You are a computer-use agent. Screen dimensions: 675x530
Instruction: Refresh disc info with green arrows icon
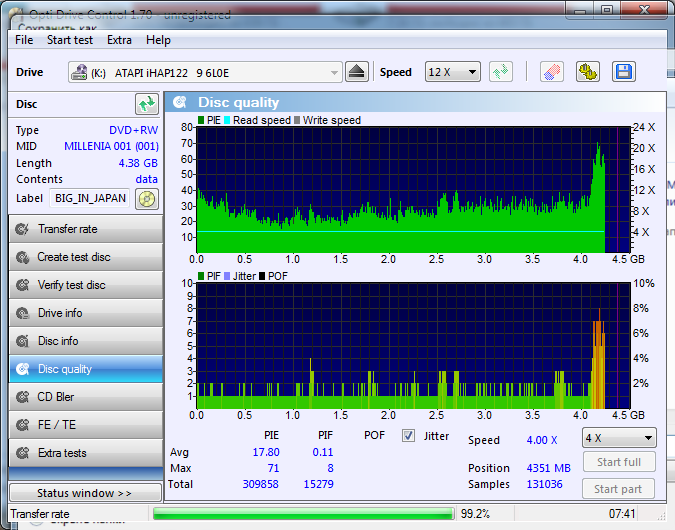pos(147,104)
